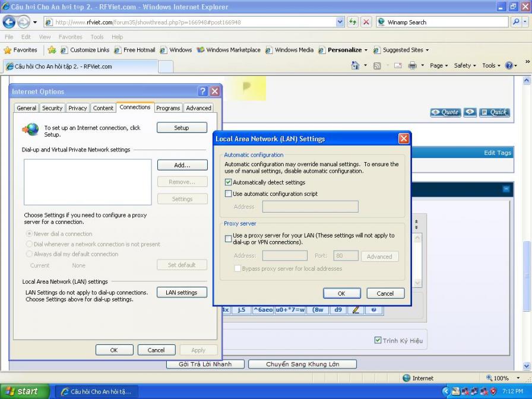The width and height of the screenshot is (532, 399).
Task: Click the search magnifier icon
Action: 517,22
